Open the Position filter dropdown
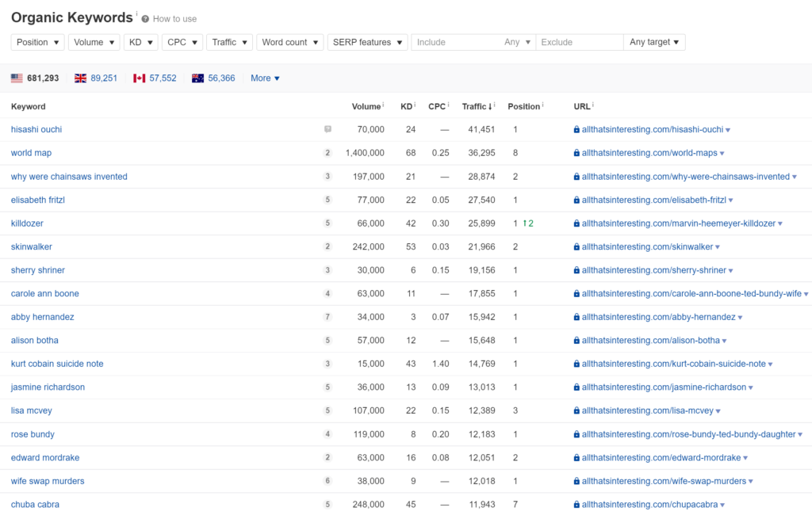 coord(38,42)
